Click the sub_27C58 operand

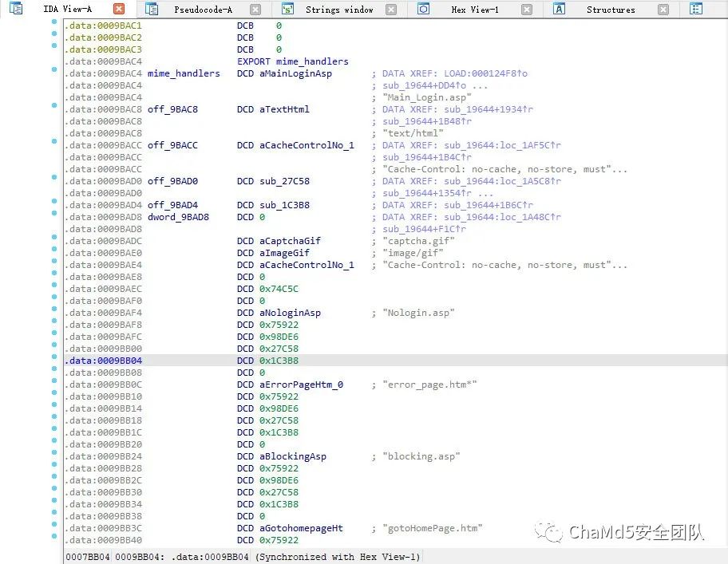[284, 181]
